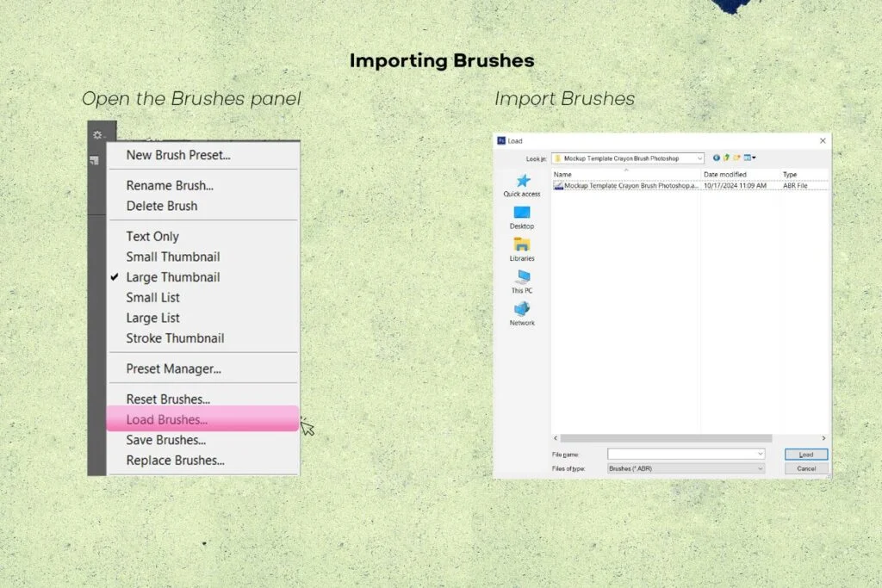
Task: Click the File name input field
Action: [x=682, y=454]
